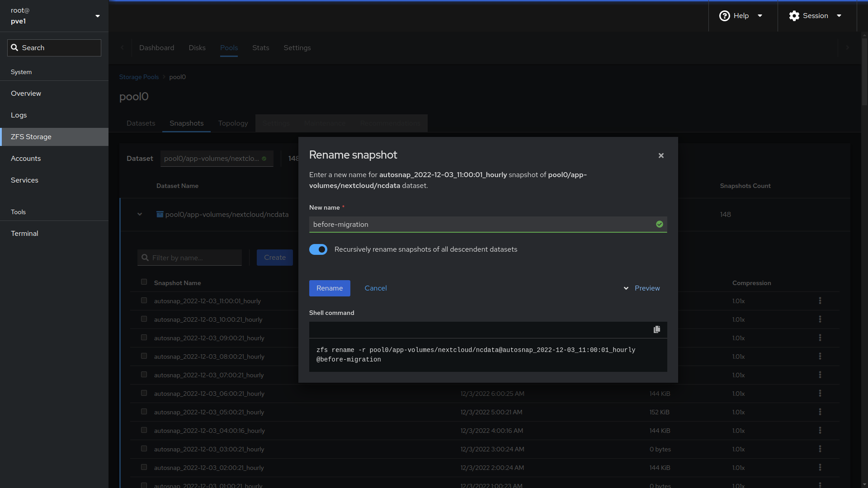
Task: Open the Dataset selector combo box
Action: 217,159
